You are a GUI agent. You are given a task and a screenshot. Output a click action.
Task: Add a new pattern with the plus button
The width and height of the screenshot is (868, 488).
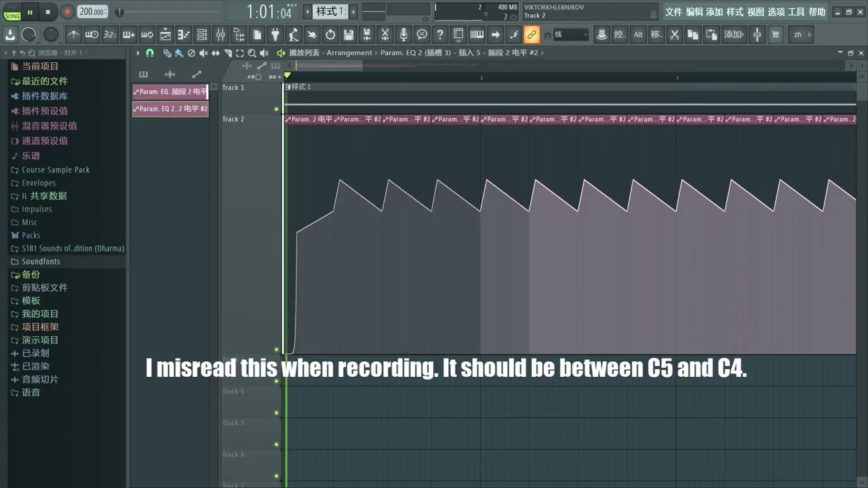point(353,12)
